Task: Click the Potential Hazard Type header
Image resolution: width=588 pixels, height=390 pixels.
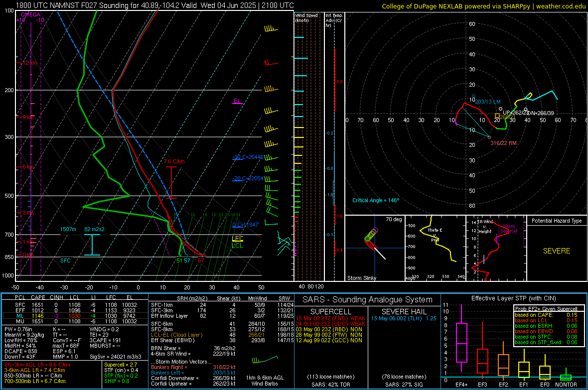Action: click(557, 221)
